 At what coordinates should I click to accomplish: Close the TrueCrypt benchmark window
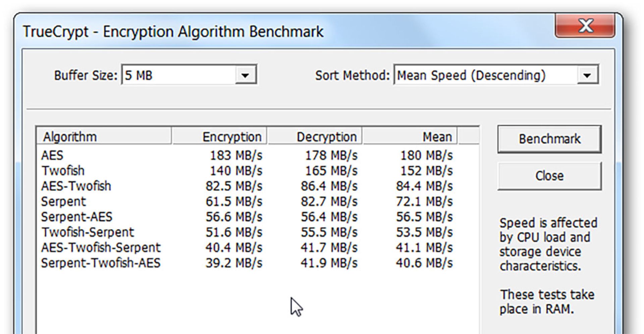(585, 26)
